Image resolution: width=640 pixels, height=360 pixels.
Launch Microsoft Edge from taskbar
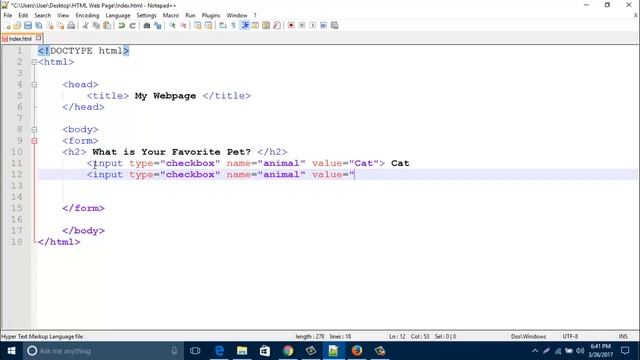pyautogui.click(x=219, y=351)
